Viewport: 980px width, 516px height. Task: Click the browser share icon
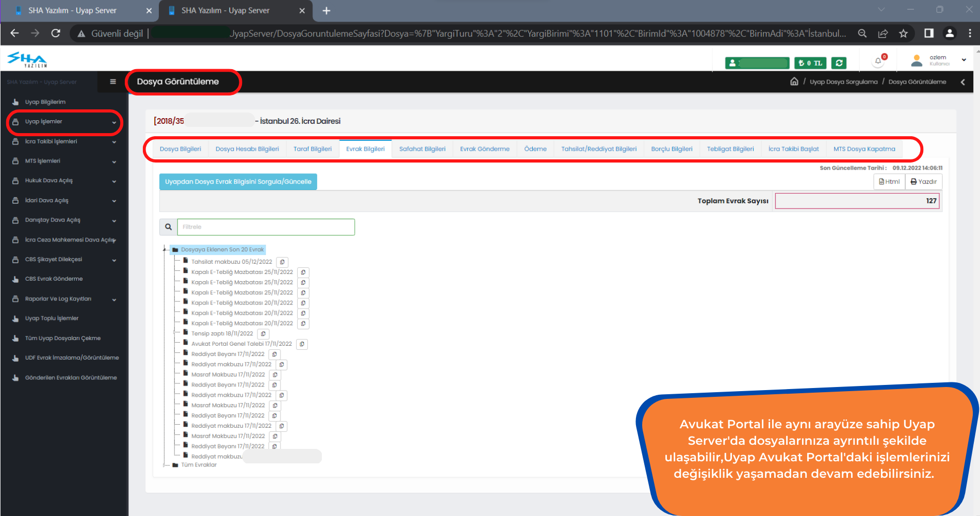point(883,34)
